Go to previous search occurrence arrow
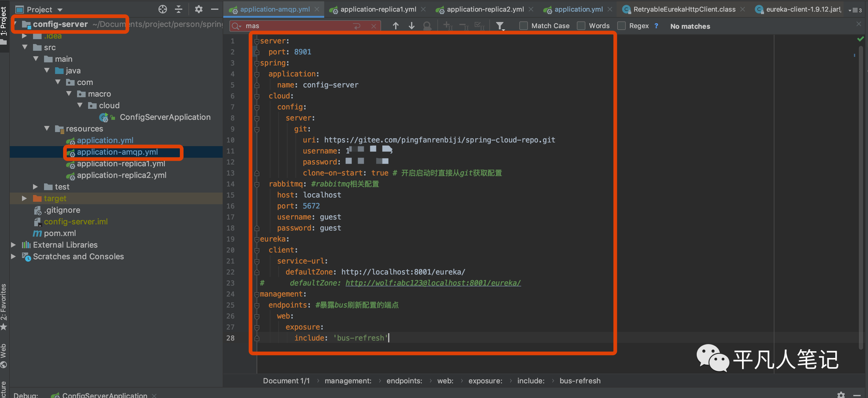 point(395,26)
